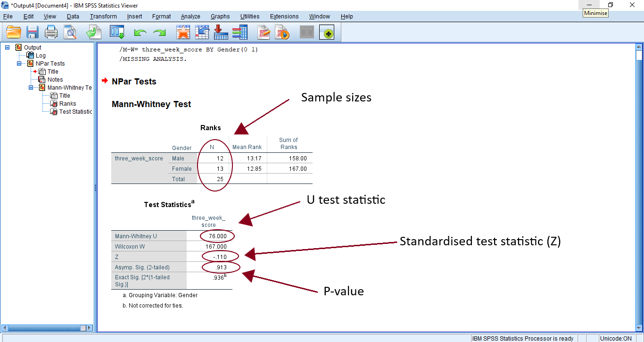Click the Test Statistics table title
Viewport: 644px width, 342px height.
coord(169,204)
